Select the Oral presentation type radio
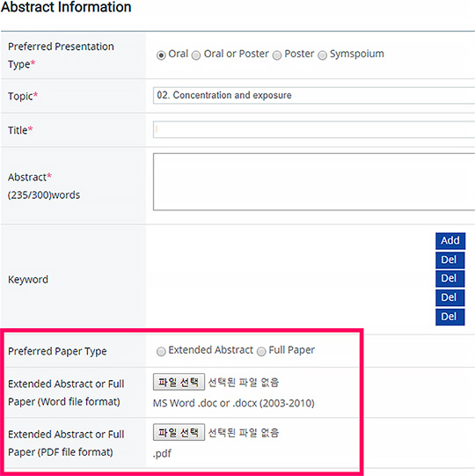 161,55
